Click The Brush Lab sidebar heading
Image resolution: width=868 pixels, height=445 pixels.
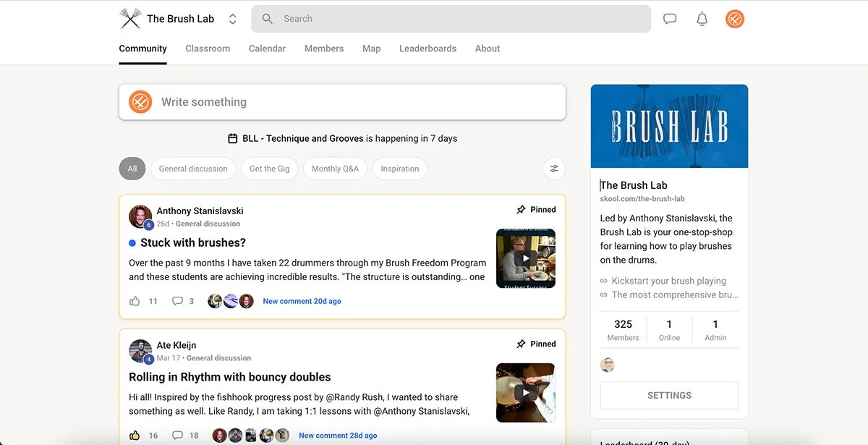tap(634, 185)
